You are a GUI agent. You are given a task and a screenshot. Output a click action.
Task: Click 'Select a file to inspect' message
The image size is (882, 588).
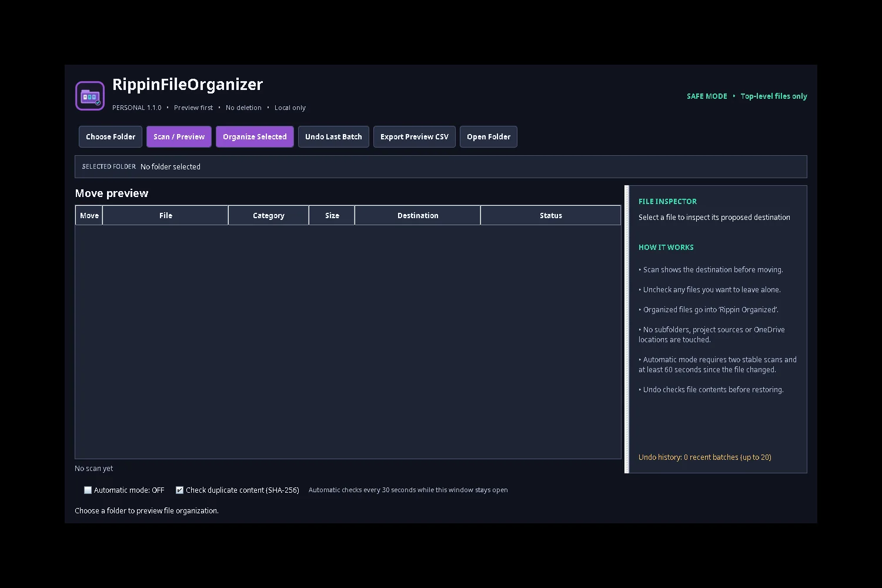[x=714, y=218]
